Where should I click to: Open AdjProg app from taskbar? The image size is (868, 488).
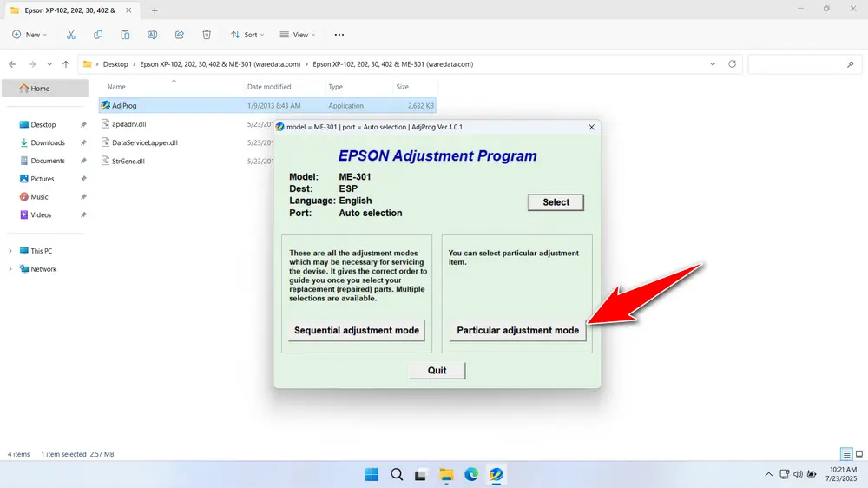point(496,475)
